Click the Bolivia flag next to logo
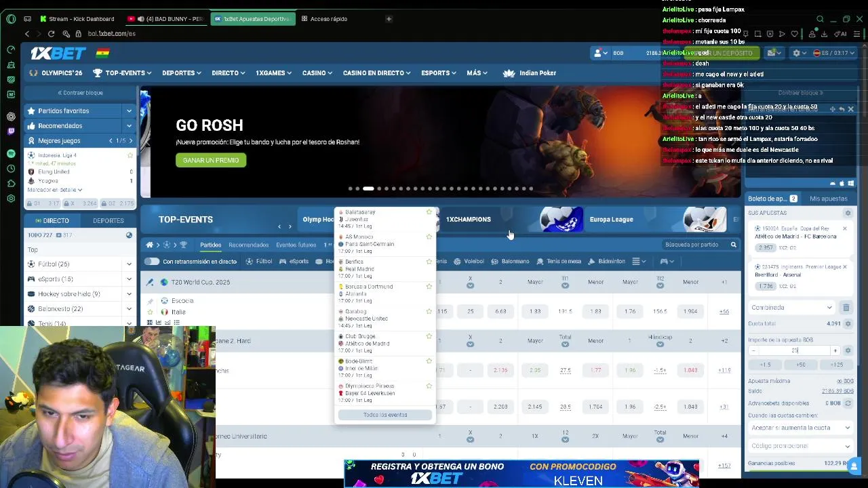The height and width of the screenshot is (488, 868). point(102,53)
